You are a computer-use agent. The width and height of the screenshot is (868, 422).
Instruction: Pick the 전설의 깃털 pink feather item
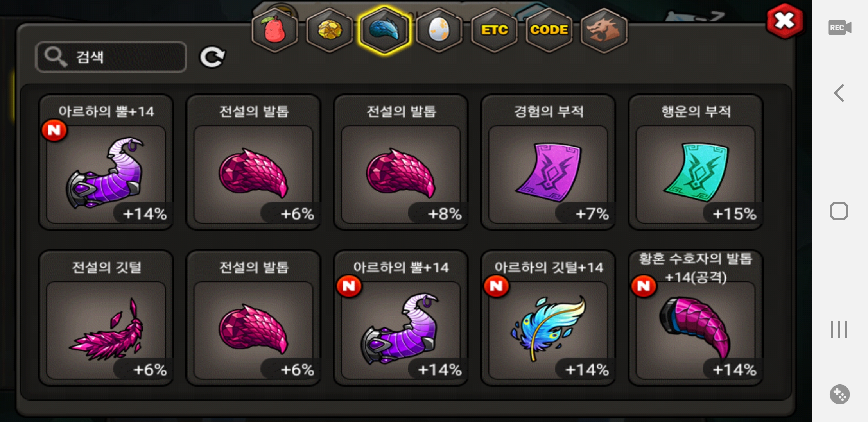(106, 318)
